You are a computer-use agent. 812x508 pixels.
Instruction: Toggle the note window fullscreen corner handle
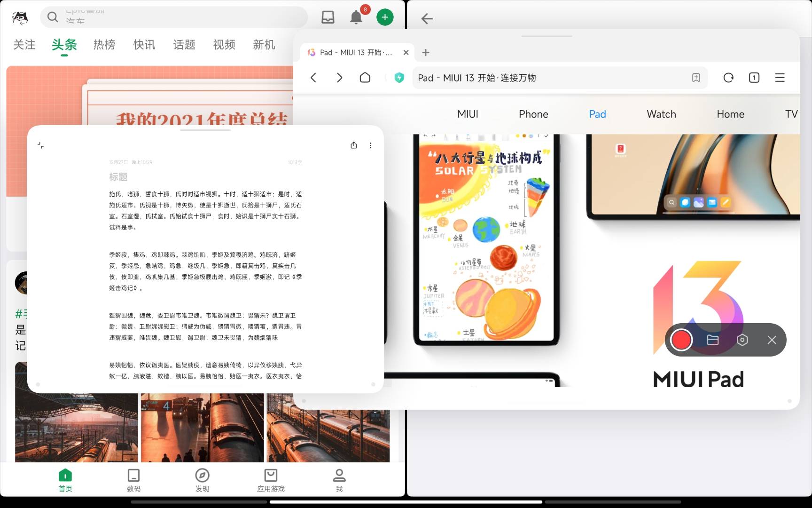(41, 145)
